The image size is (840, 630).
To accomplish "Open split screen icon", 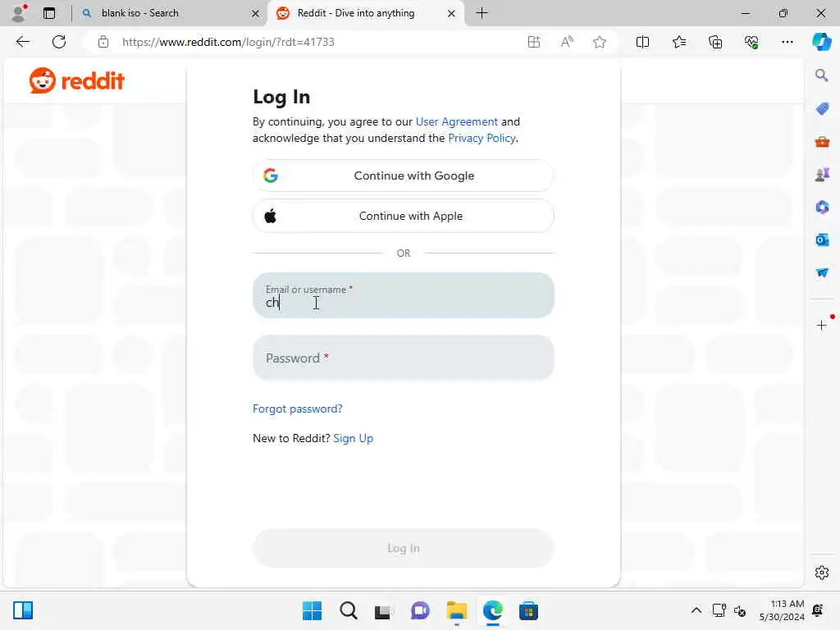I will 642,42.
